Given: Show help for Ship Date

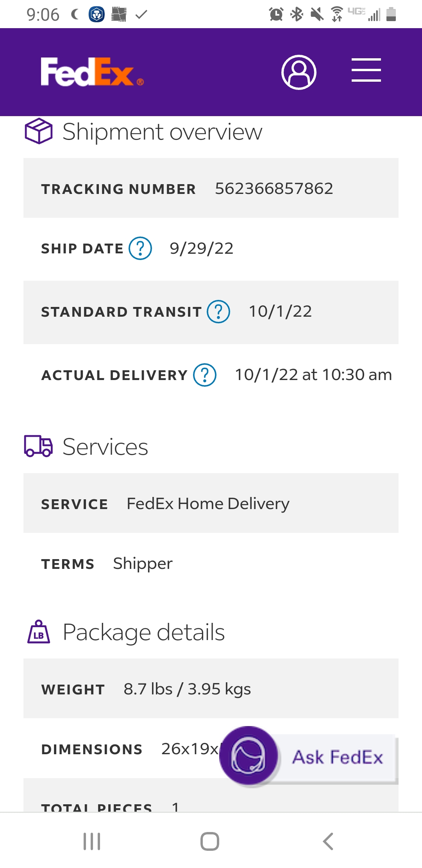Looking at the screenshot, I should (x=140, y=248).
